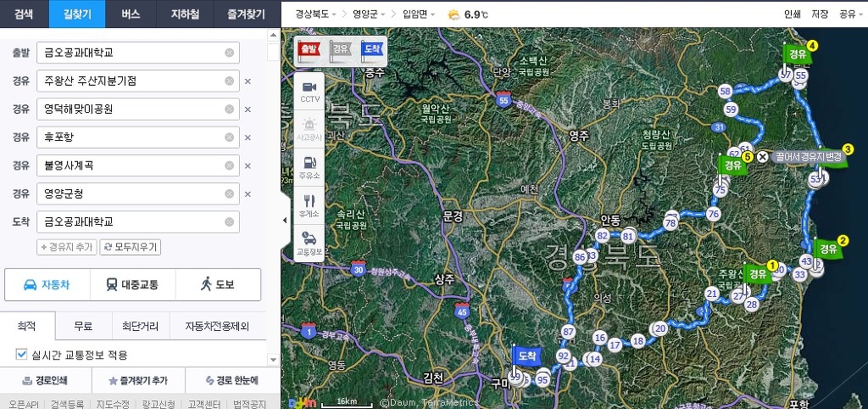Show rest areas (휴게소) on map

click(x=309, y=206)
